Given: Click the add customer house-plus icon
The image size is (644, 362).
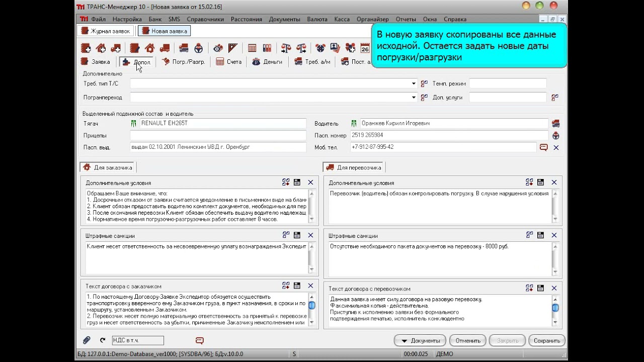Looking at the screenshot, I should tap(101, 48).
